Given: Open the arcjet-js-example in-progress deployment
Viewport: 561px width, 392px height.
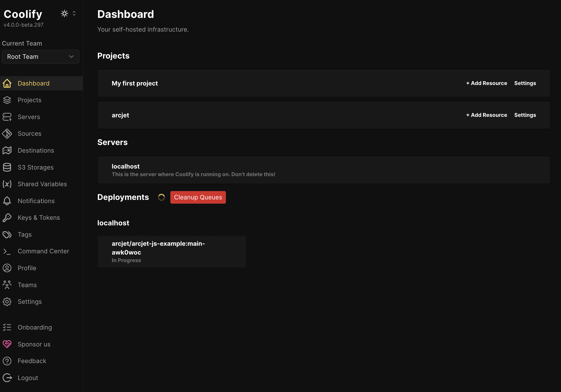Looking at the screenshot, I should pyautogui.click(x=172, y=252).
